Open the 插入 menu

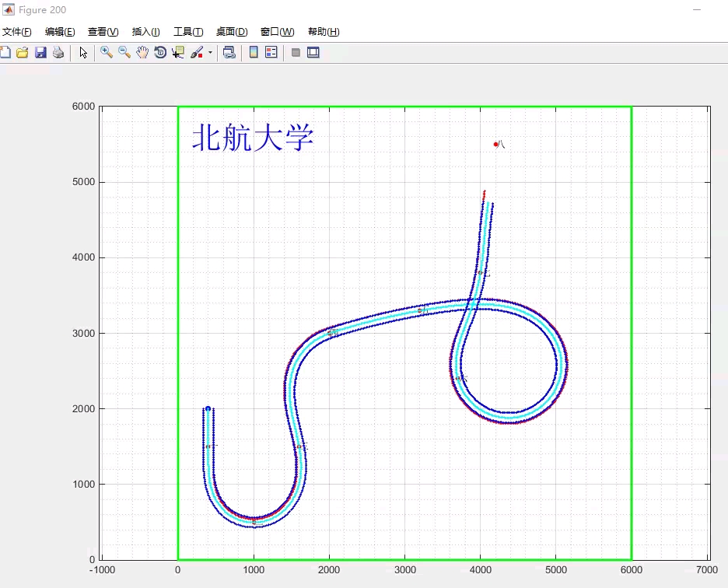pyautogui.click(x=145, y=32)
